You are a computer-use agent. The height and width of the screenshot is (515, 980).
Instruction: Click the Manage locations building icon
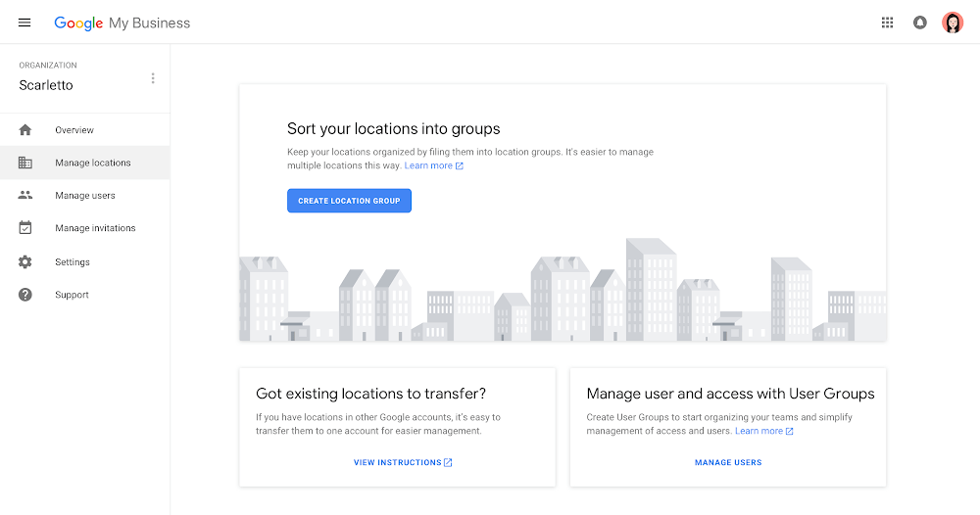tap(25, 163)
